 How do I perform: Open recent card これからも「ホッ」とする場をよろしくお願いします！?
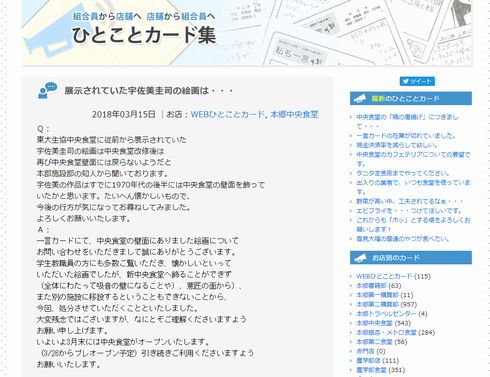(413, 225)
